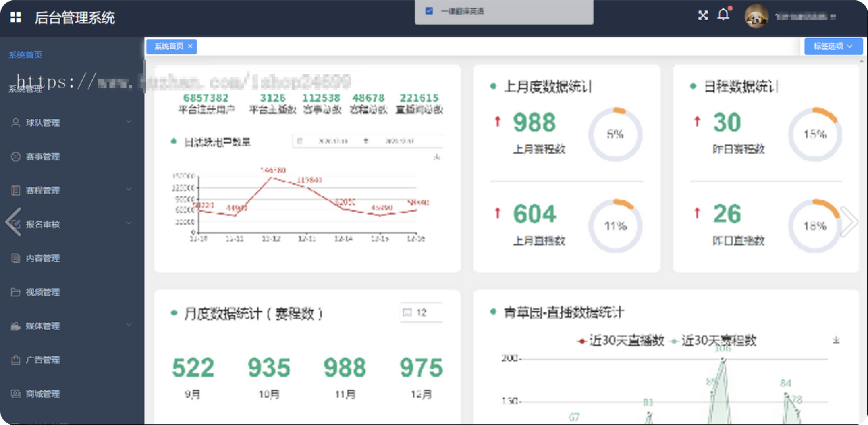Click the calendar icon in date range field
The height and width of the screenshot is (425, 868).
point(299,141)
